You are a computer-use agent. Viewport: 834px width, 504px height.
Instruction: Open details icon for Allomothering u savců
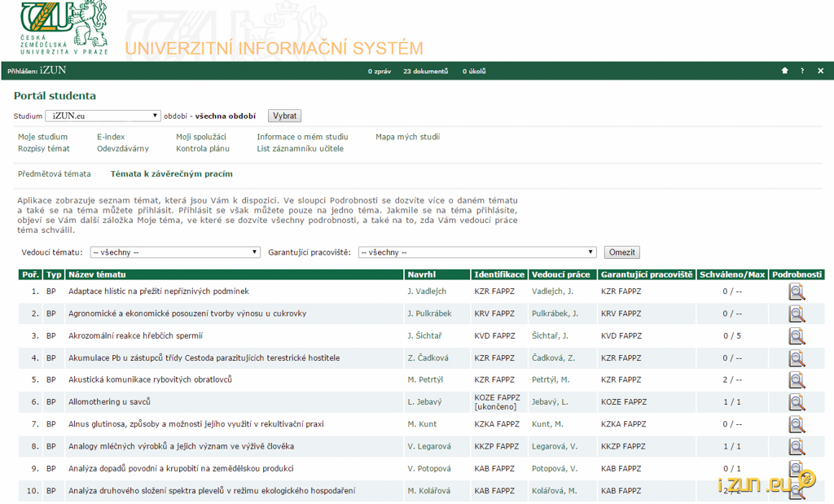(x=796, y=401)
